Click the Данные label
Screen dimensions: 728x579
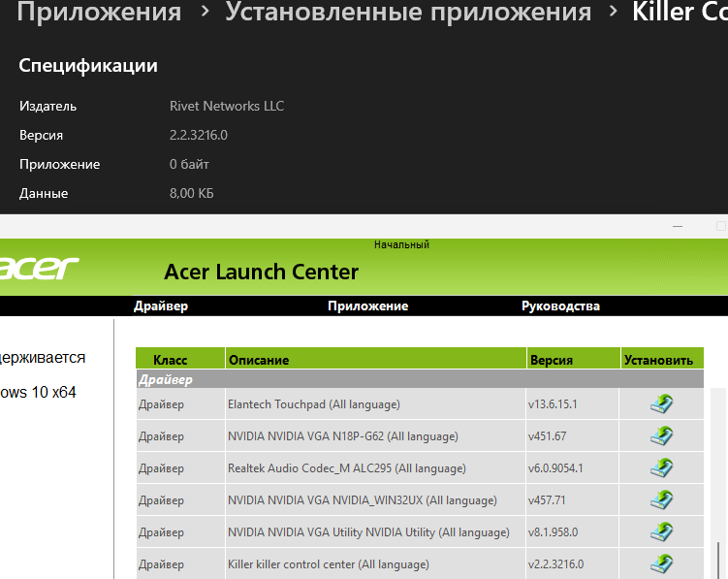point(44,194)
